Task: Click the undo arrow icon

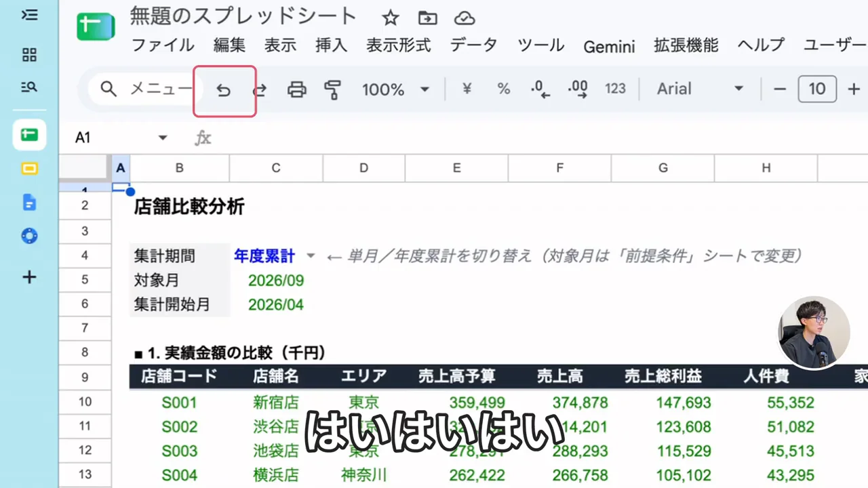Action: point(224,90)
